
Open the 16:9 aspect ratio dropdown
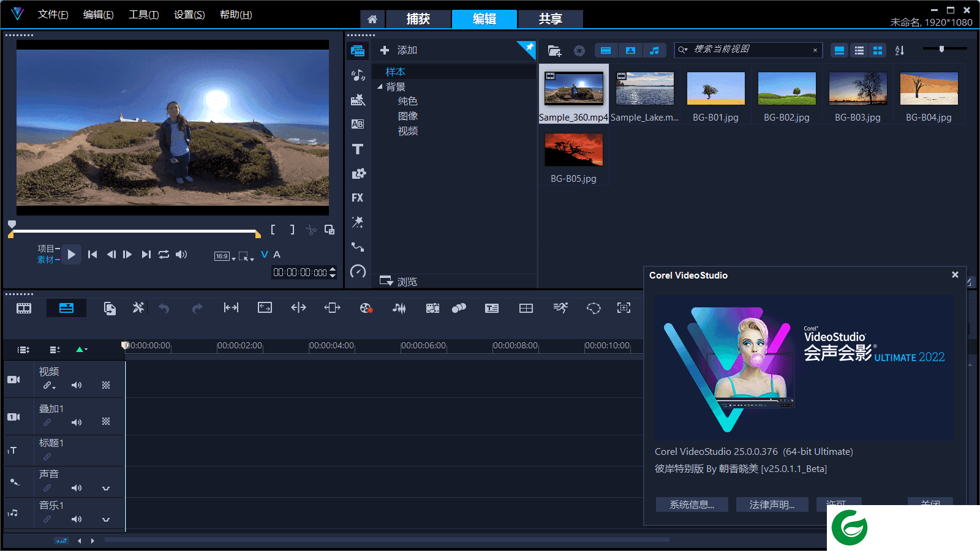(225, 257)
